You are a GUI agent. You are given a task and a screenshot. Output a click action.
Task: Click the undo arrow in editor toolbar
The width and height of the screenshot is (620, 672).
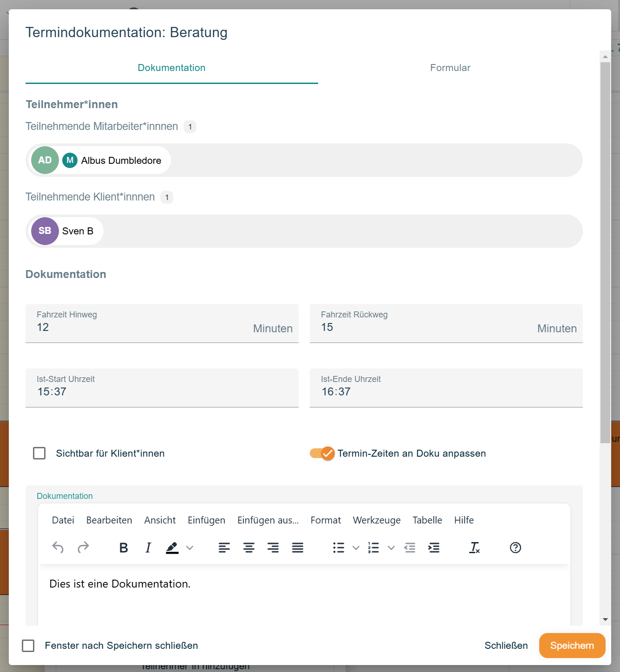(58, 548)
